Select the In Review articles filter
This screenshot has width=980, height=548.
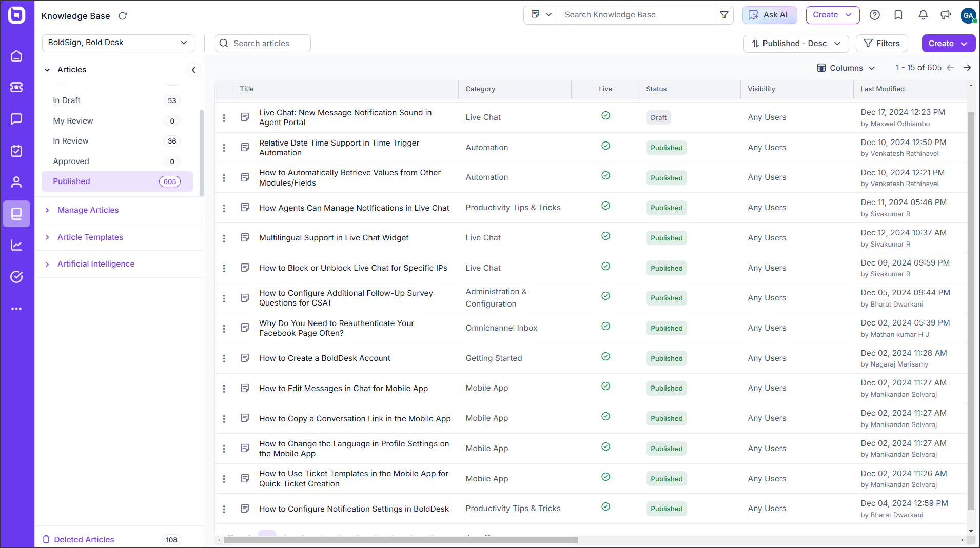tap(117, 141)
